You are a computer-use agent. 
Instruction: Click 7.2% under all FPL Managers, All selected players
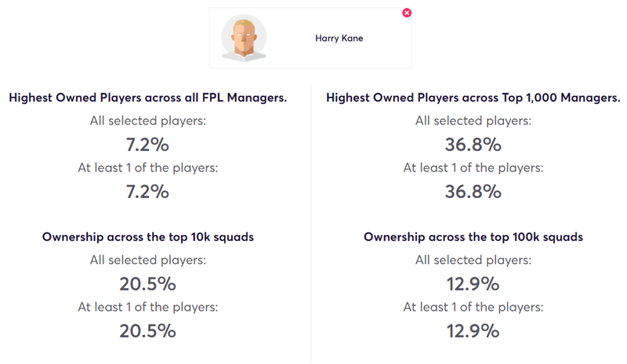(x=147, y=145)
